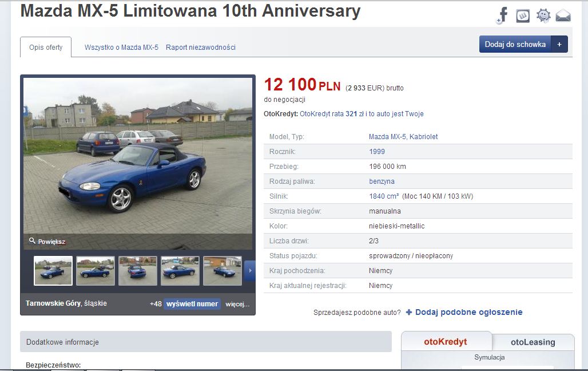
Task: Click plus icon beside Dodaj podobne ogłoszenie
Action: click(409, 312)
